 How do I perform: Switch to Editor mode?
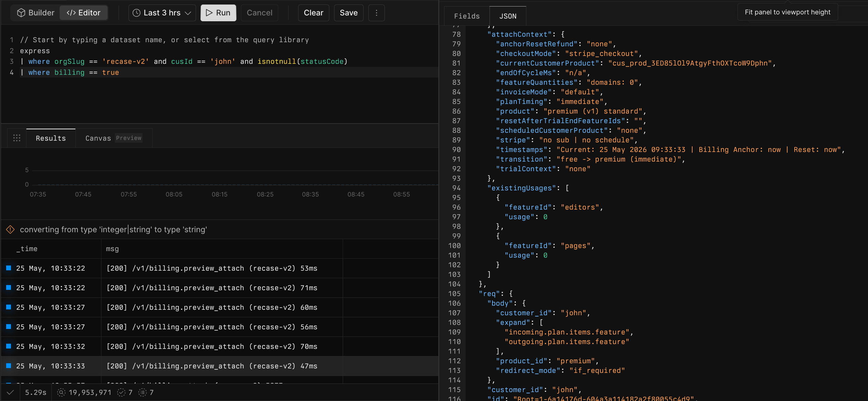(84, 13)
